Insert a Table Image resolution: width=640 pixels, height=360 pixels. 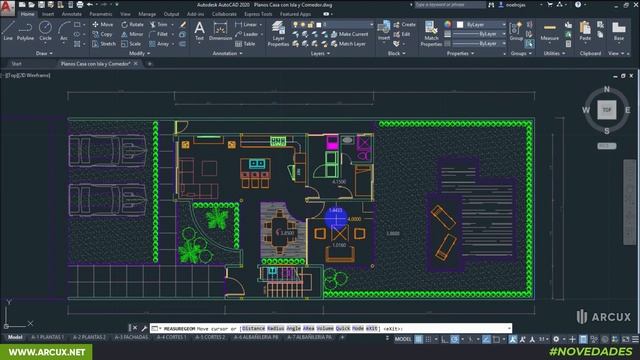coord(245,44)
